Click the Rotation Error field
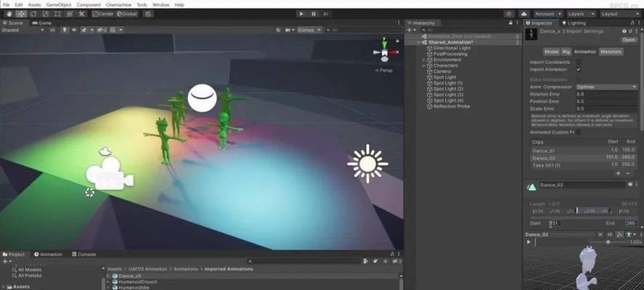644x290 pixels. (x=606, y=94)
